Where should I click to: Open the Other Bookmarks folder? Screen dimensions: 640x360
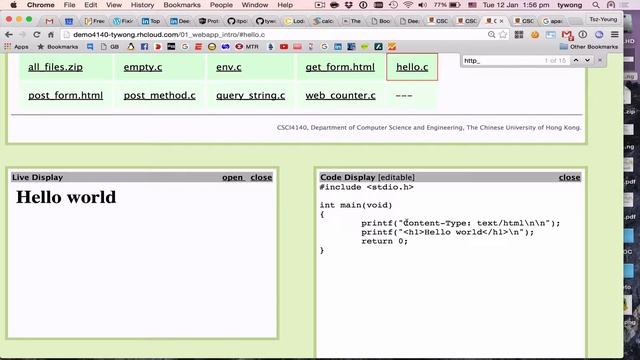coord(589,47)
